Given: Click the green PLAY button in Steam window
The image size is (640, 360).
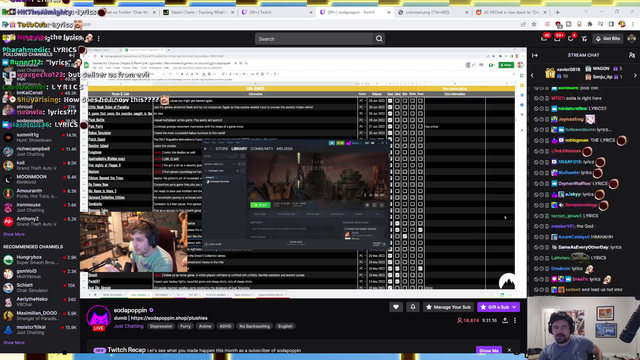Looking at the screenshot, I should (260, 205).
